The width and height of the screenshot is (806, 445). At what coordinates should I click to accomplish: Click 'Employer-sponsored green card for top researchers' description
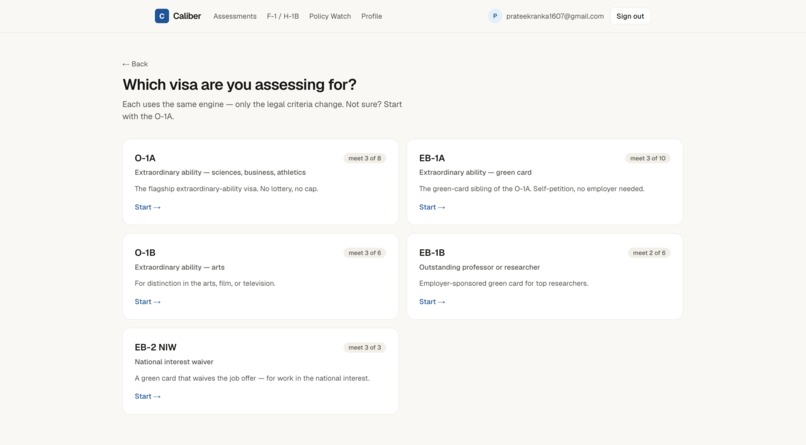click(x=503, y=283)
